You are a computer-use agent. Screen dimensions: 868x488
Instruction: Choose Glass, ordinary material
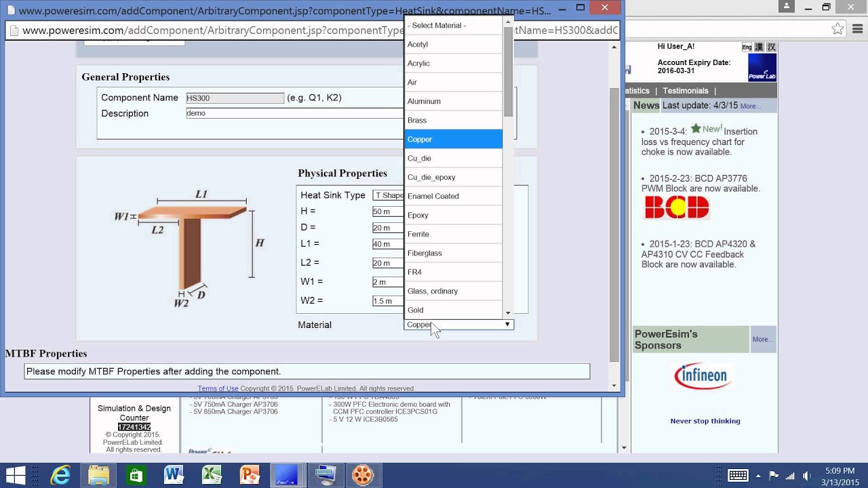point(453,291)
